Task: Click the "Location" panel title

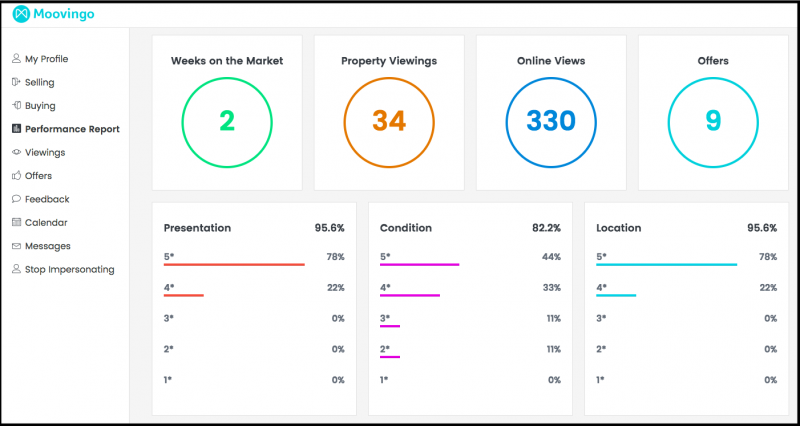Action: [618, 228]
